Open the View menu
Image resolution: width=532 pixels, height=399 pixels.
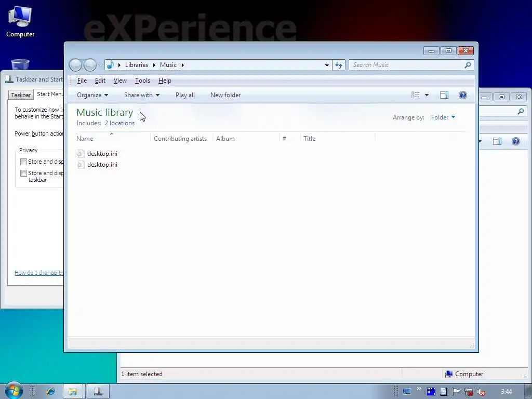coord(120,81)
